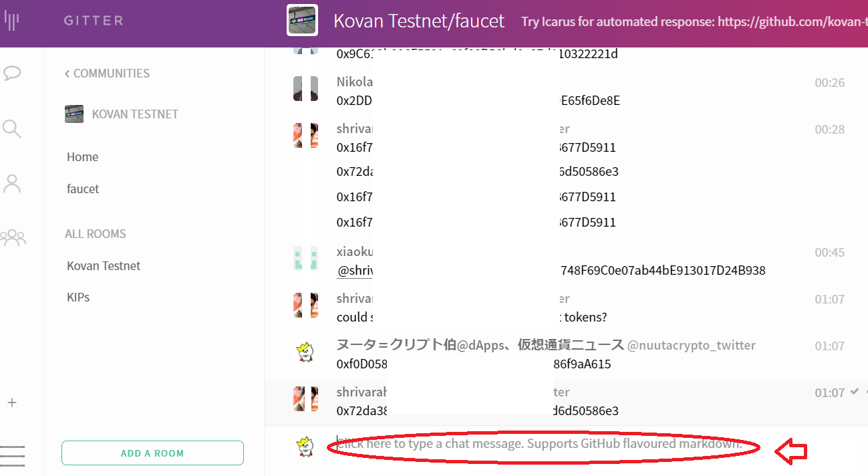This screenshot has height=476, width=868.
Task: Open search with the magnifying glass icon
Action: [12, 128]
